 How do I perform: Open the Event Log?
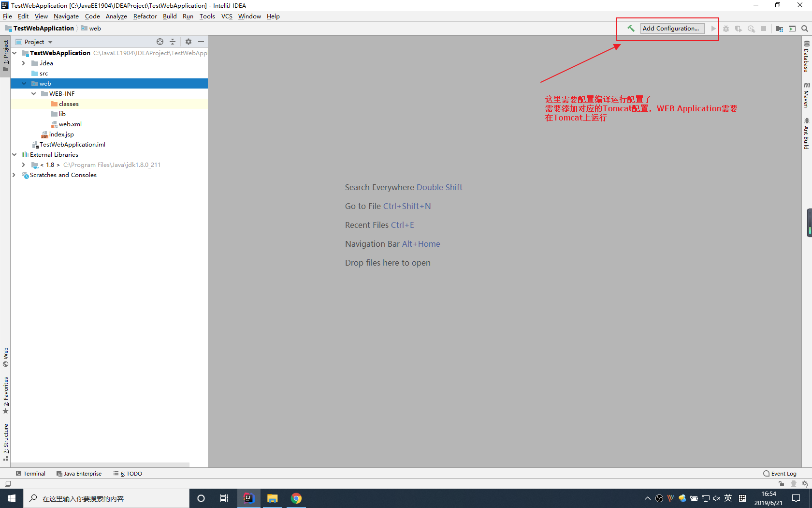point(780,474)
